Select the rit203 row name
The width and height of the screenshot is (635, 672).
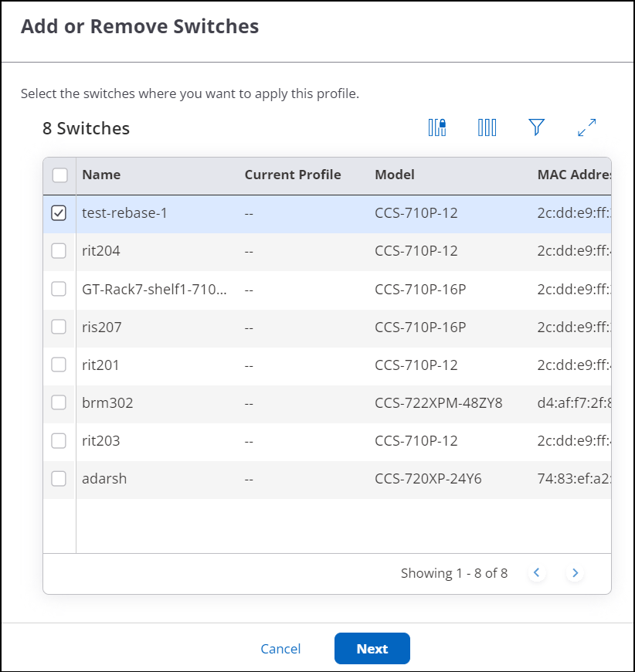[101, 441]
